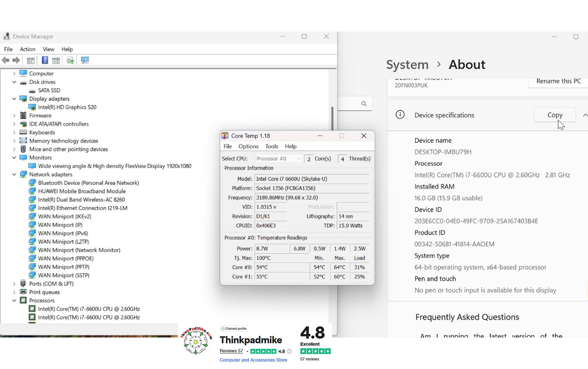Screen dimensions: 588x369
Task: Expand the Memory technology devices node
Action: pos(14,141)
